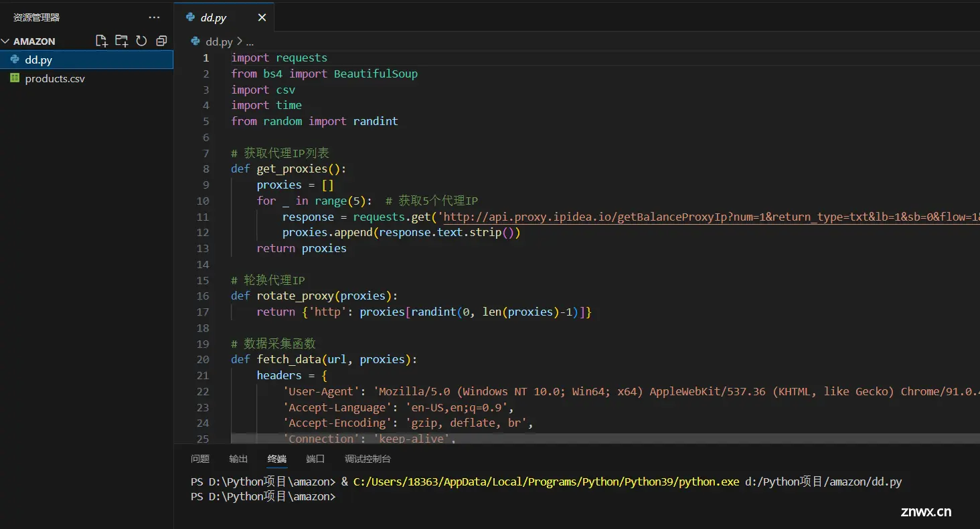
Task: Click 'range(5)' on line 10
Action: coord(340,201)
